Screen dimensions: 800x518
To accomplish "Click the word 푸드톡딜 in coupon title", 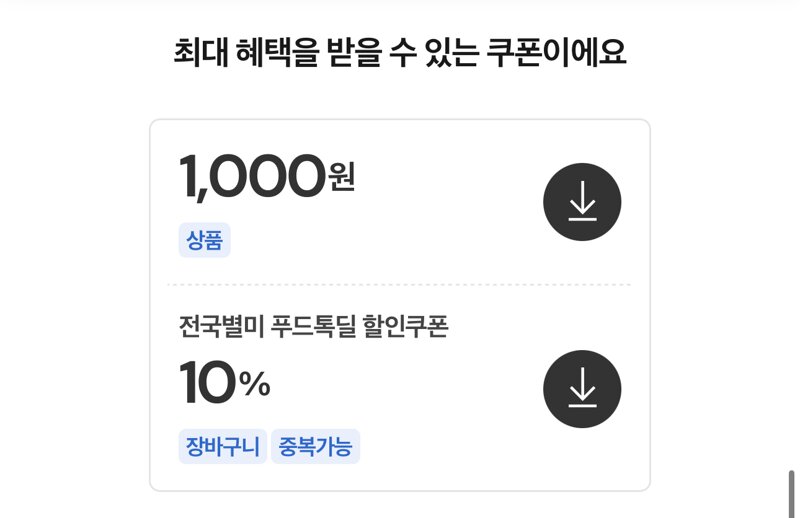I will coord(313,326).
